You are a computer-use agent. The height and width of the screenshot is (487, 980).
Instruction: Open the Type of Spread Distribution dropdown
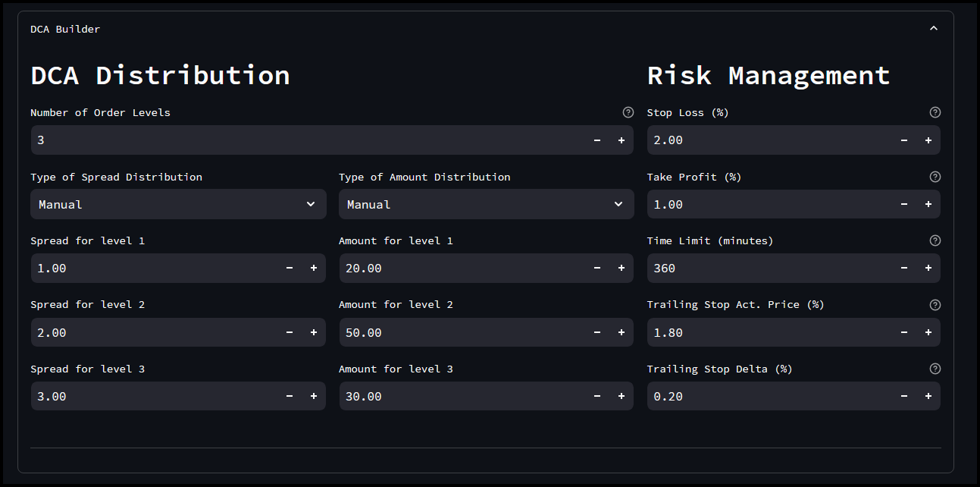pos(178,204)
